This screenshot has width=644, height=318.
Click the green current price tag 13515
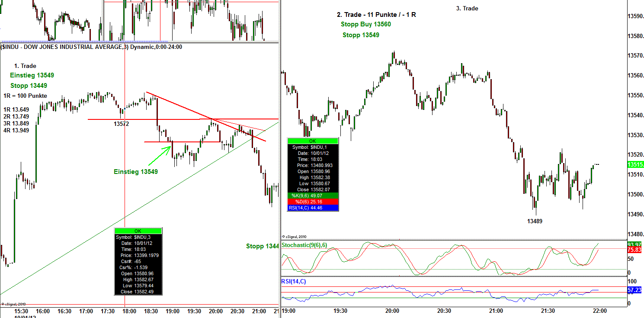pyautogui.click(x=635, y=164)
